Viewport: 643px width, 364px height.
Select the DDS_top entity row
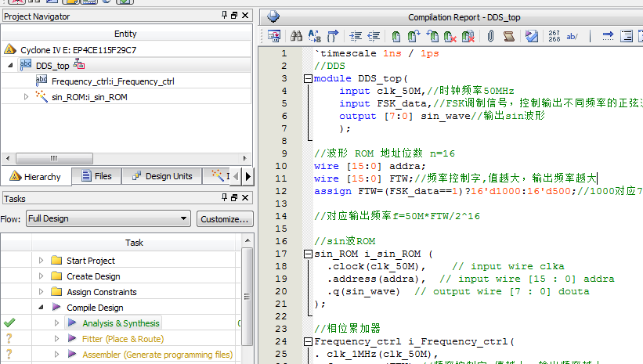coord(127,65)
